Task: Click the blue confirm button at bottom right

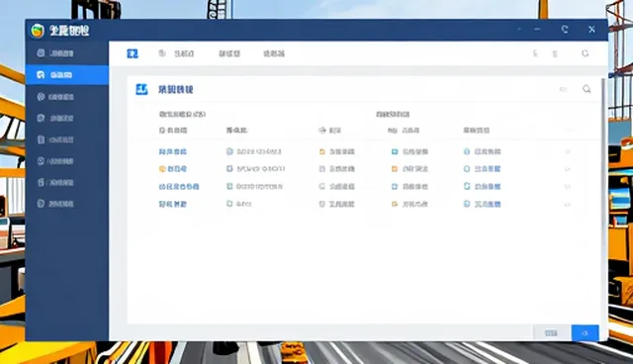Action: coord(585,333)
